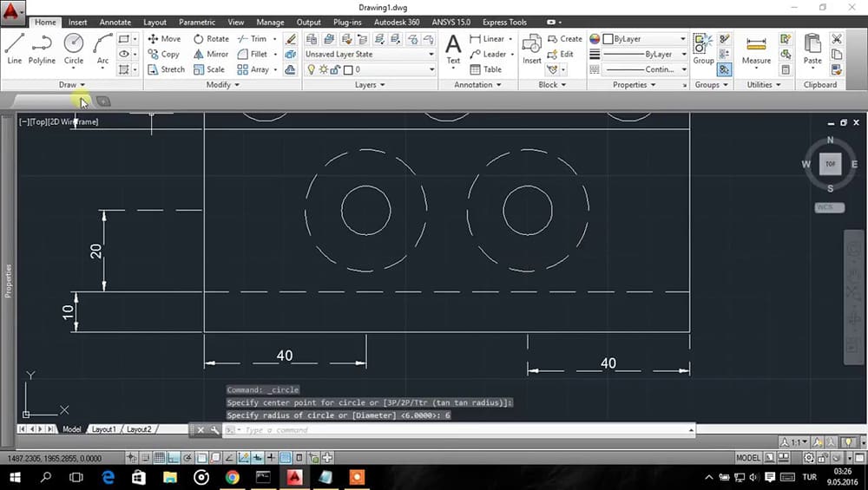Click the [2D Wireframe] visual style control
This screenshot has width=868, height=490.
[74, 121]
